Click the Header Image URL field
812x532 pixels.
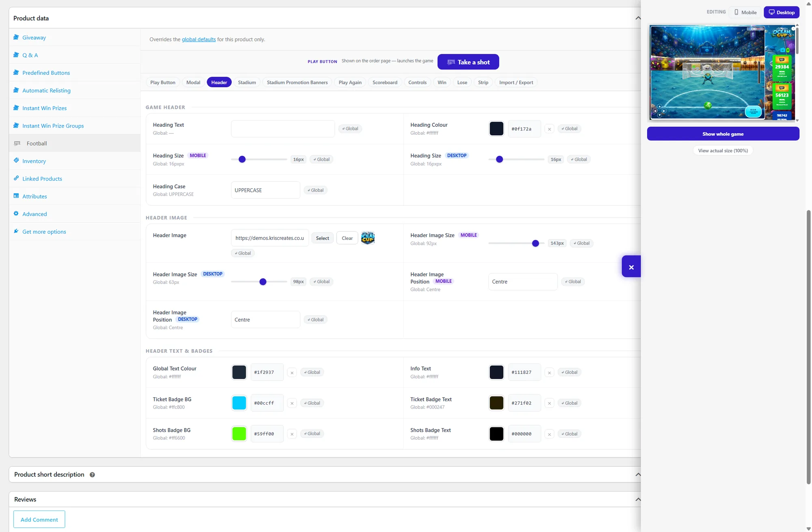click(x=270, y=238)
